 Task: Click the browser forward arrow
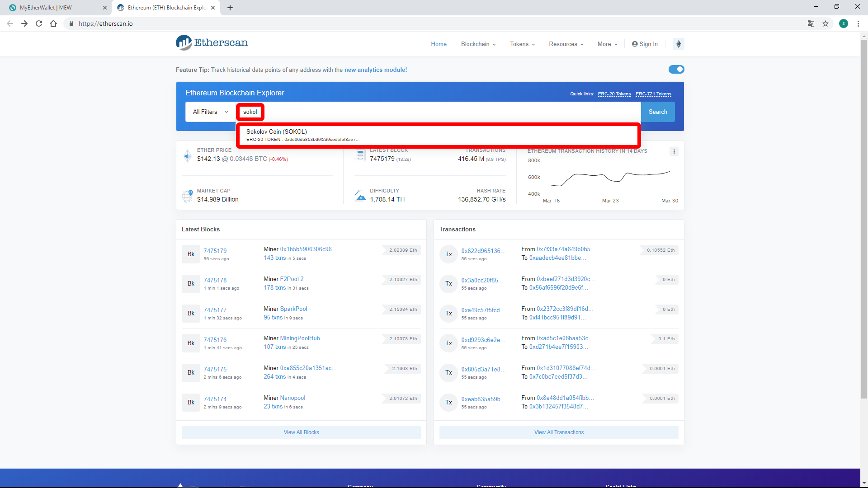(24, 23)
